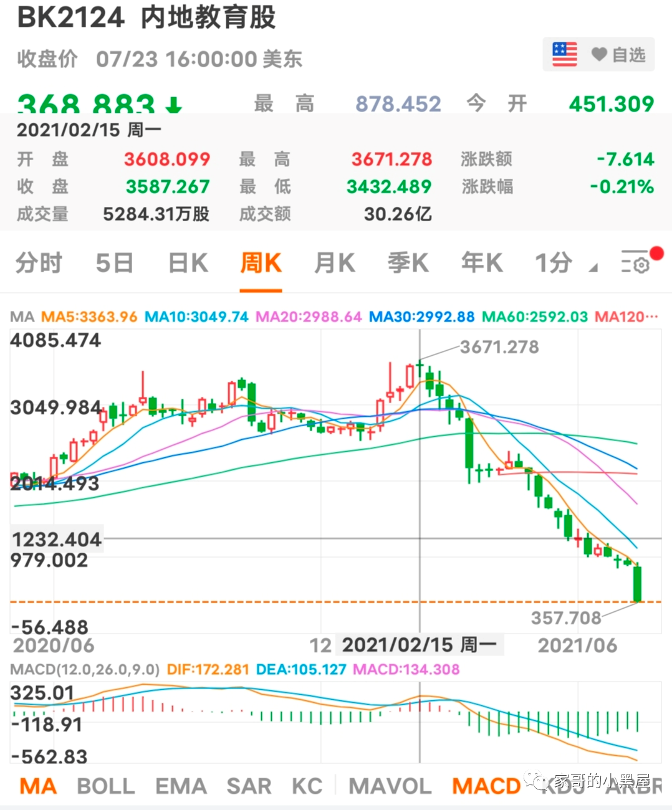Click the 1232.404 crosshair price label
Viewport: 672px width, 810px height.
pos(57,539)
